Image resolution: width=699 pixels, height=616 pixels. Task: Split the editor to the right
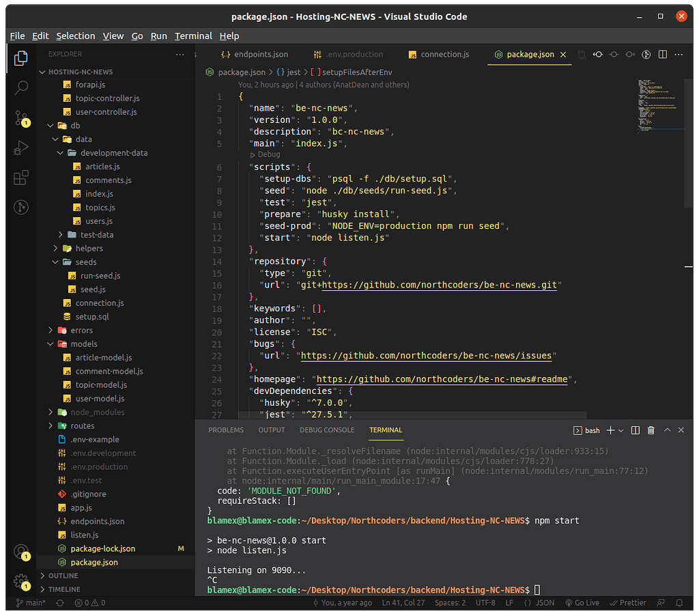click(662, 55)
